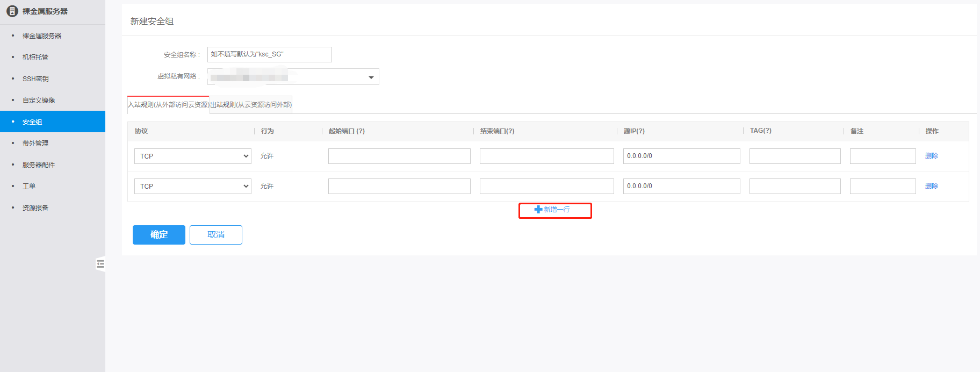Click the 起始端口 (?) column header
Image resolution: width=980 pixels, height=372 pixels.
[x=347, y=131]
